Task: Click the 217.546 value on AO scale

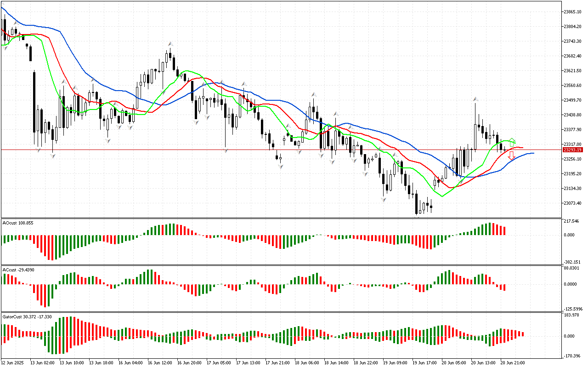Action: coord(571,221)
